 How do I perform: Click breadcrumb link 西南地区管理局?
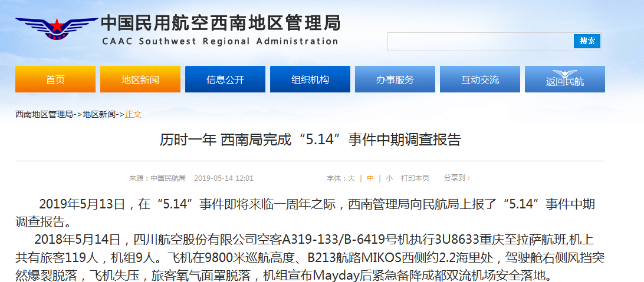(44, 114)
